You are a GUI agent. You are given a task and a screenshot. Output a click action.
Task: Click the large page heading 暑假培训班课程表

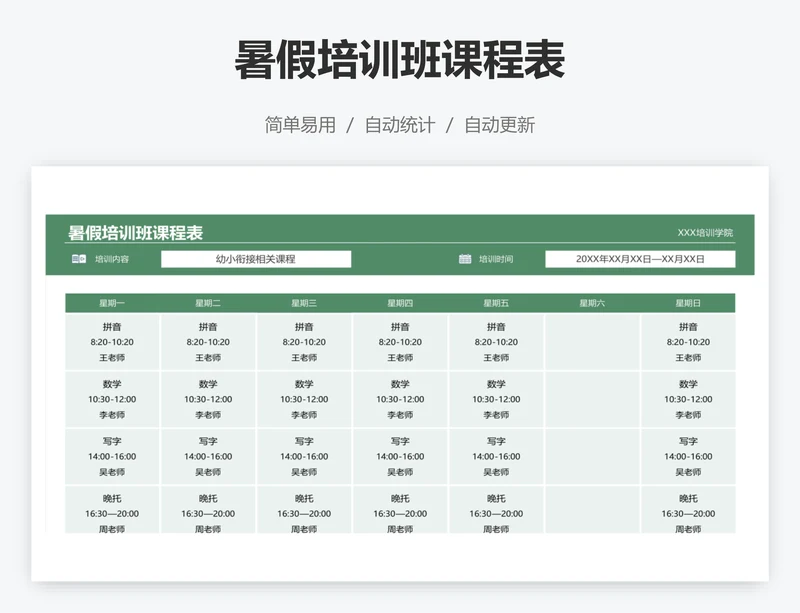(400, 60)
